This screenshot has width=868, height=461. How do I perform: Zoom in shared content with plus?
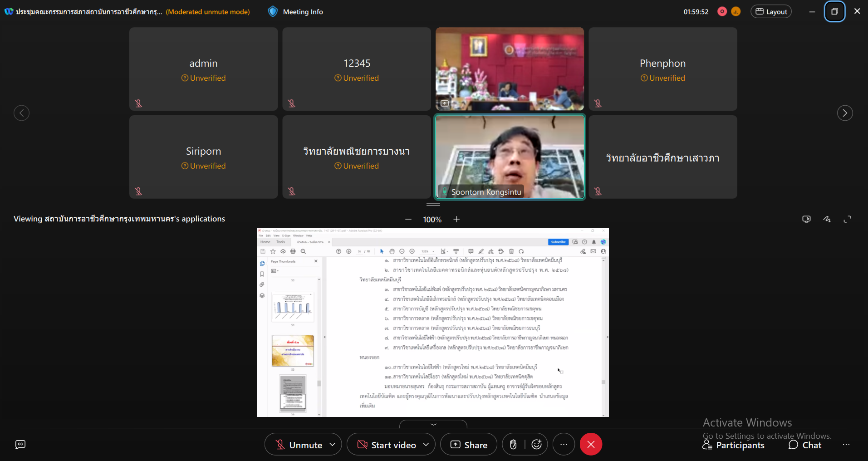pyautogui.click(x=456, y=219)
